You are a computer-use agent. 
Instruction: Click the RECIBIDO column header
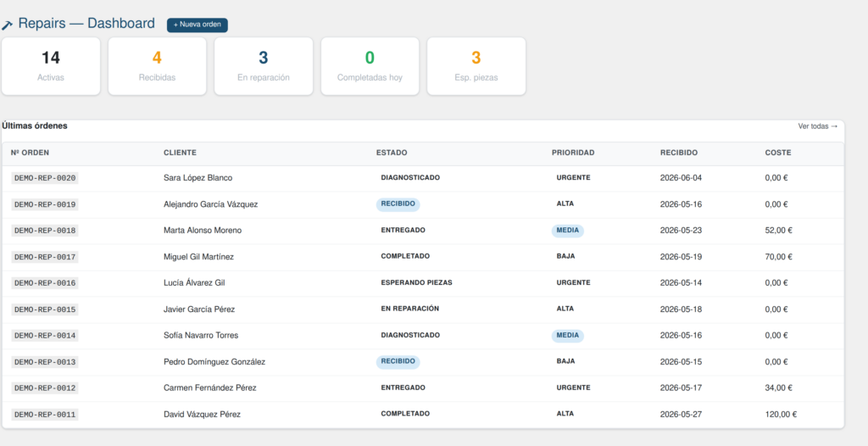679,153
